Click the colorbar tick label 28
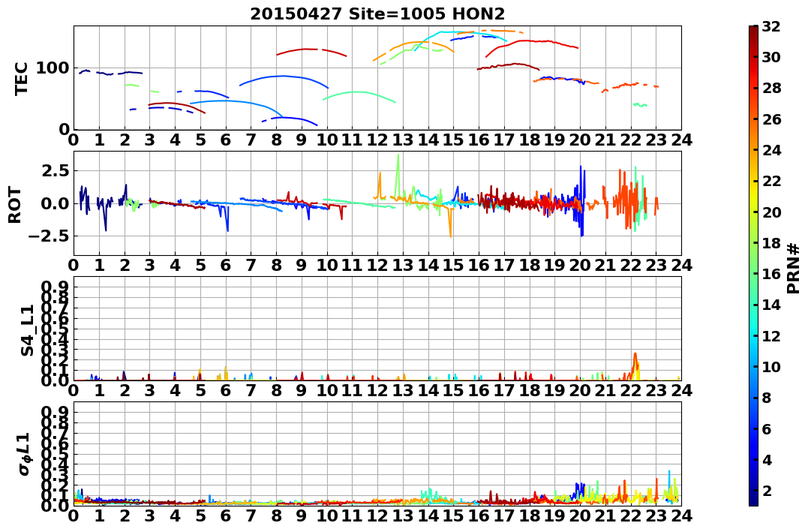This screenshot has height=532, width=808. [771, 88]
